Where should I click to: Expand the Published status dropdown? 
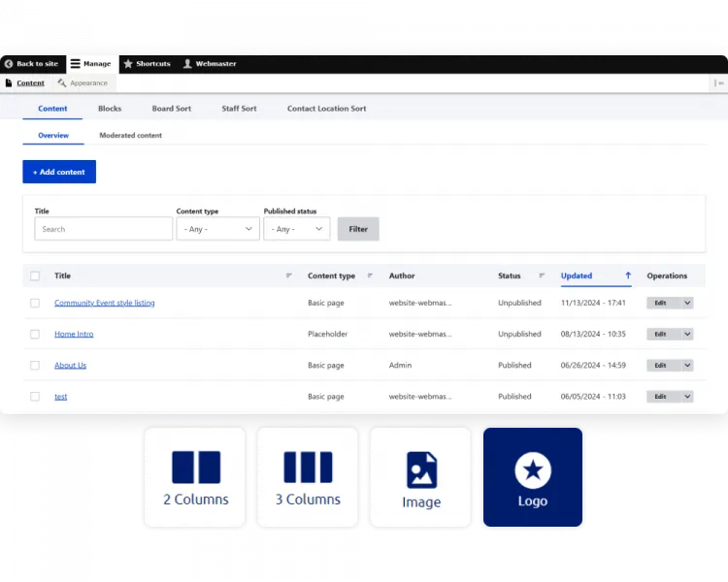[x=296, y=229]
